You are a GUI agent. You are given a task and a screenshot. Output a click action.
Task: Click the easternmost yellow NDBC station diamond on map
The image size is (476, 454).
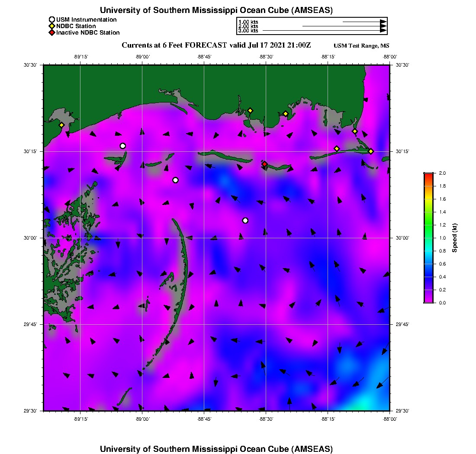pos(371,151)
